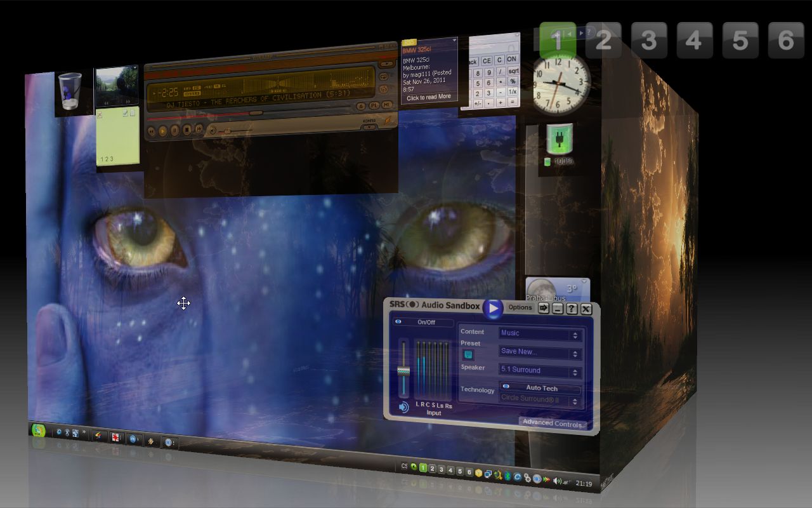
Task: Click the calculator percent key
Action: point(513,82)
